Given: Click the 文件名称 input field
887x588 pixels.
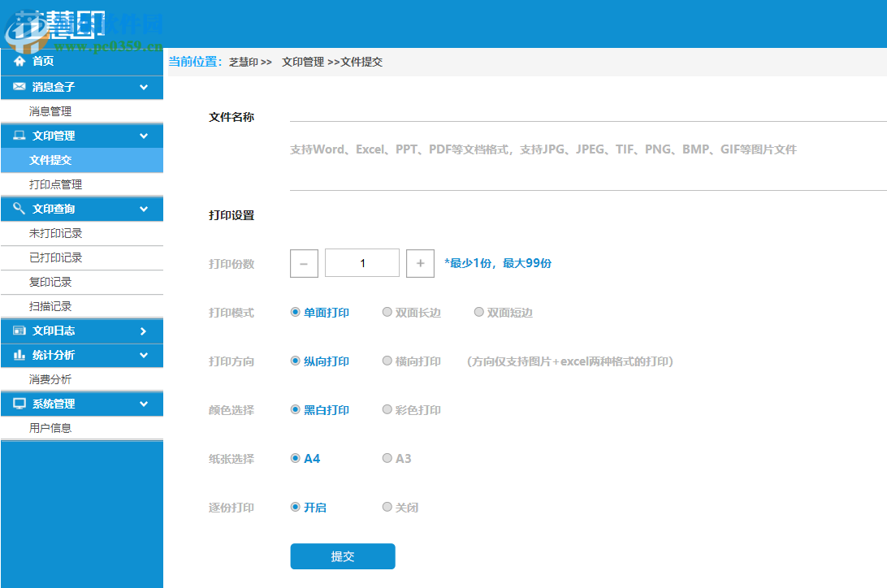Looking at the screenshot, I should 487,117.
